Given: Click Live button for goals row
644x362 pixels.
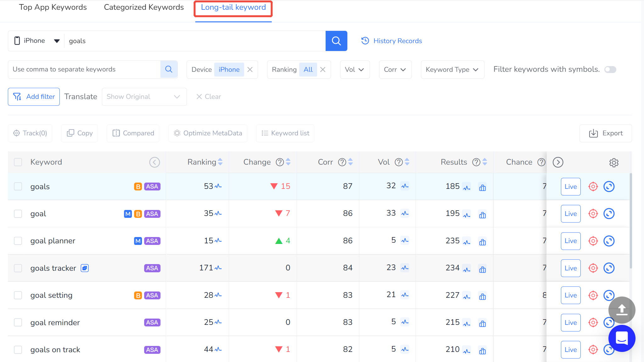Looking at the screenshot, I should pos(570,187).
